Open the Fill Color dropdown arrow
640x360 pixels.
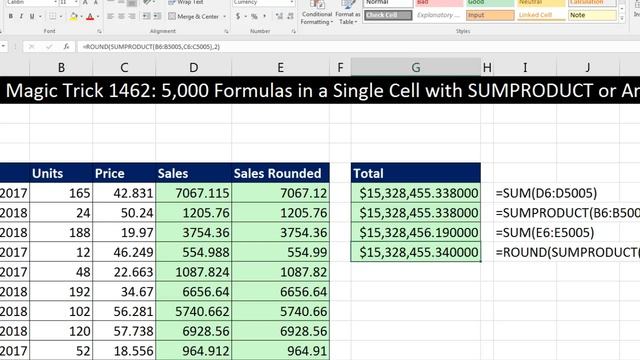pos(82,16)
